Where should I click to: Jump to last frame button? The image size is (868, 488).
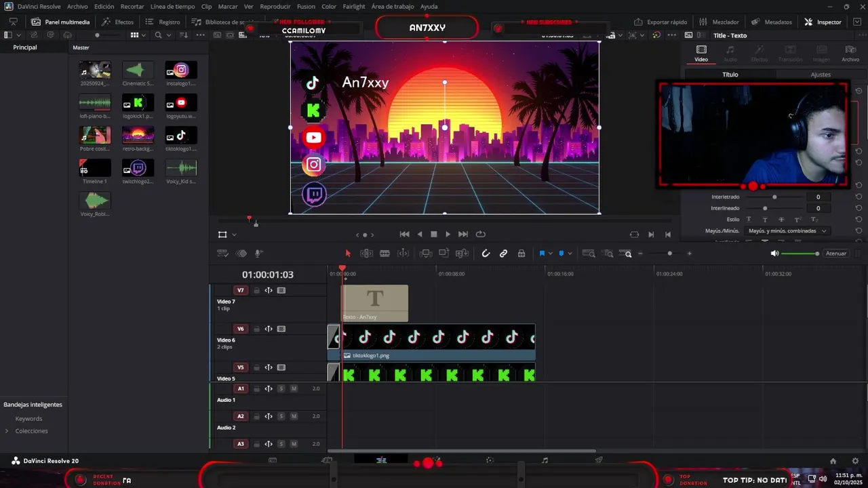coord(463,235)
